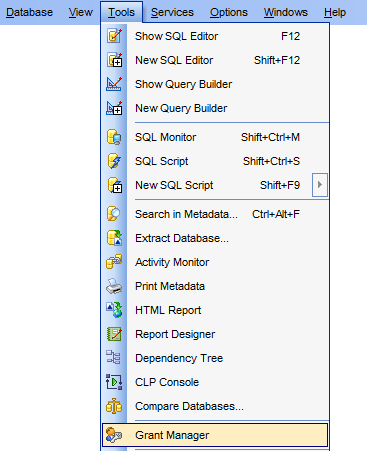Click the Extract Database icon
The height and width of the screenshot is (451, 367).
tap(114, 238)
